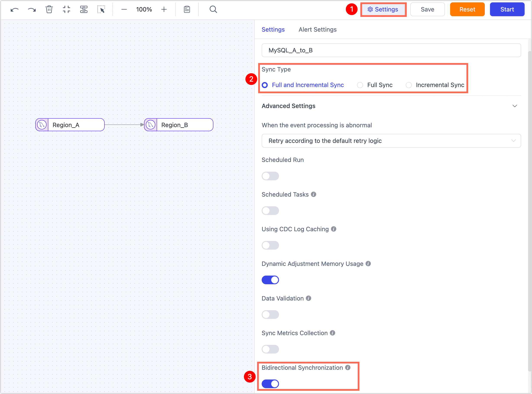532x394 pixels.
Task: Select the trash delete icon
Action: pos(49,9)
